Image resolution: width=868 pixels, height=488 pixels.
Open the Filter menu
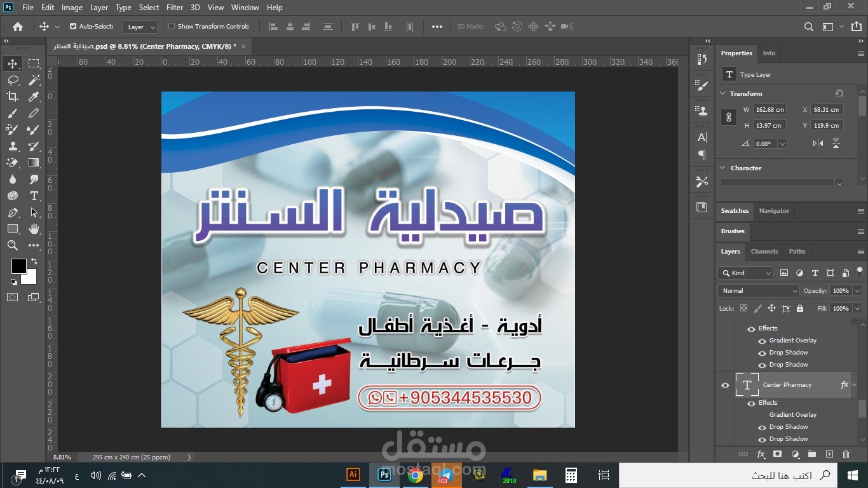(175, 8)
